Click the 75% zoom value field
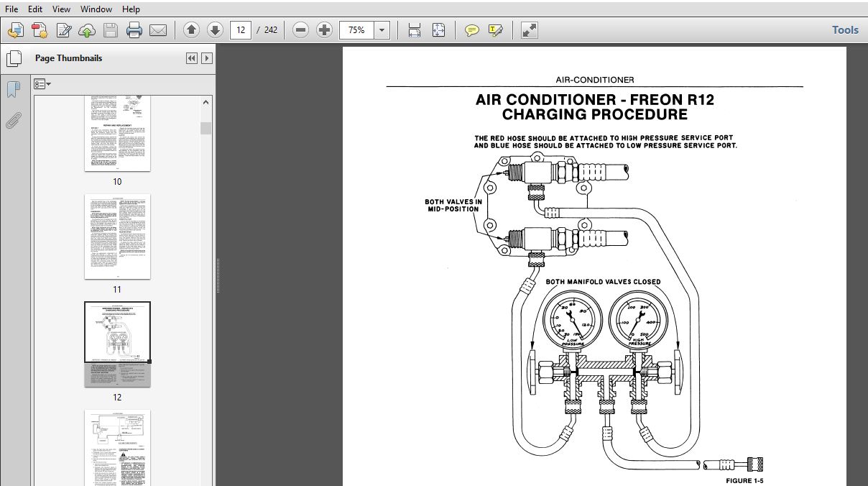Image resolution: width=868 pixels, height=486 pixels. (x=357, y=30)
